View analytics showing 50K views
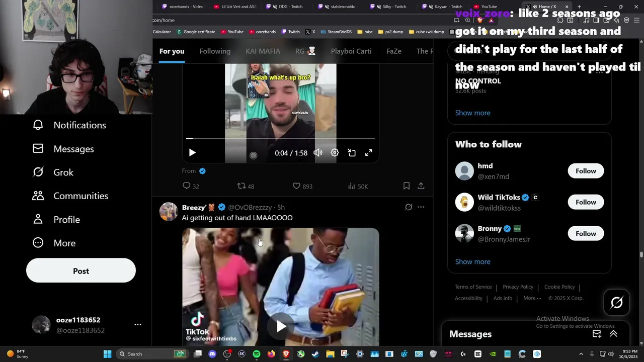This screenshot has height=362, width=644. point(358,186)
